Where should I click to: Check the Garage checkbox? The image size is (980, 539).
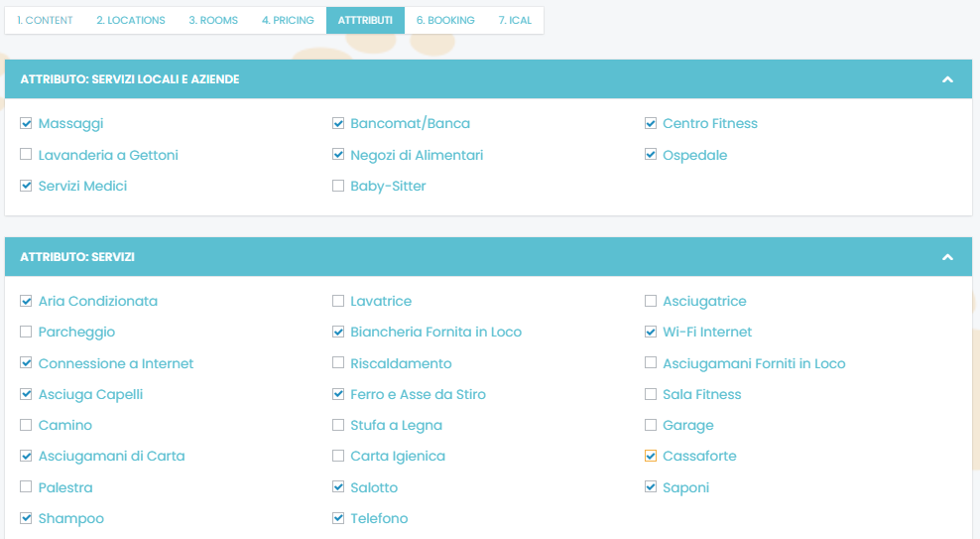coord(651,426)
